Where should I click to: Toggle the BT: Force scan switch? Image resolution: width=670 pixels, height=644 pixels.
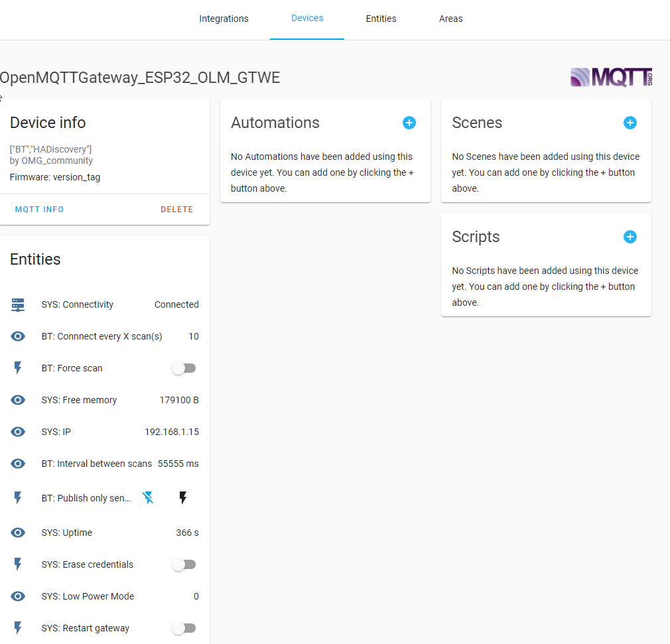pyautogui.click(x=184, y=368)
